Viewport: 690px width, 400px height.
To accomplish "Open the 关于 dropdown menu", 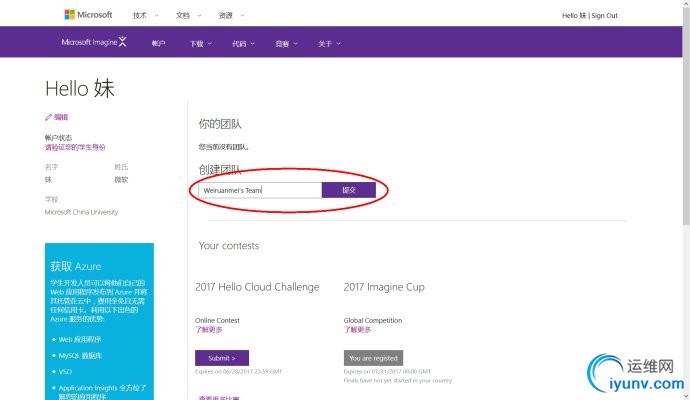I will (329, 44).
